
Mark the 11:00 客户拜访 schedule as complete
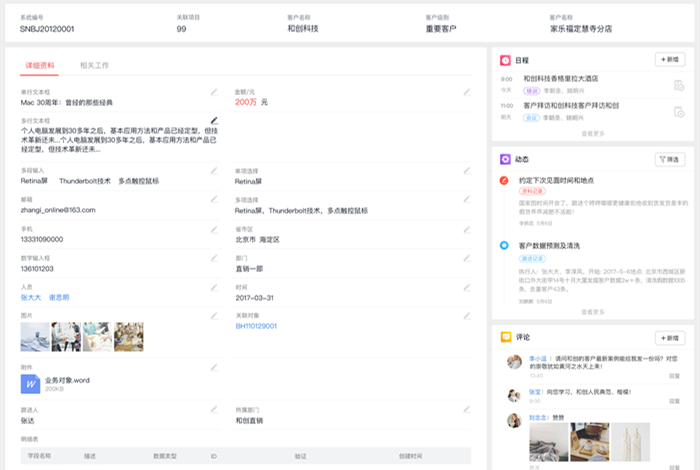(678, 111)
